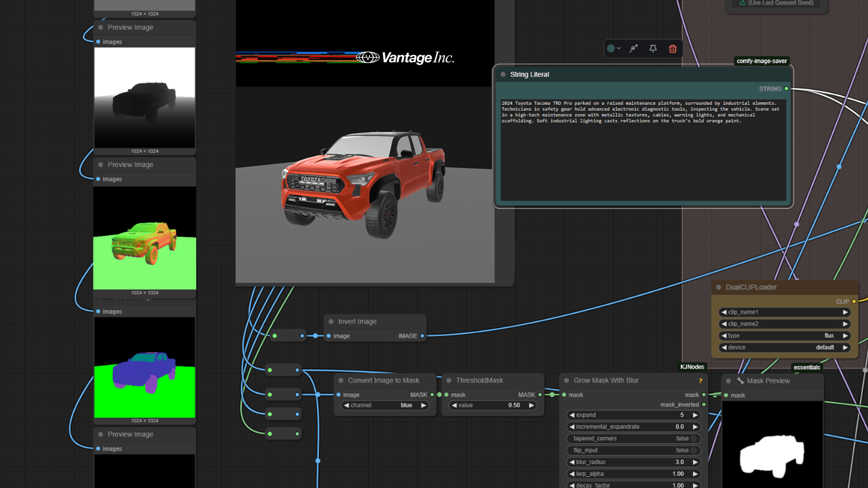Click the bypass node icon in selection toolbar
The image size is (868, 488).
click(633, 48)
